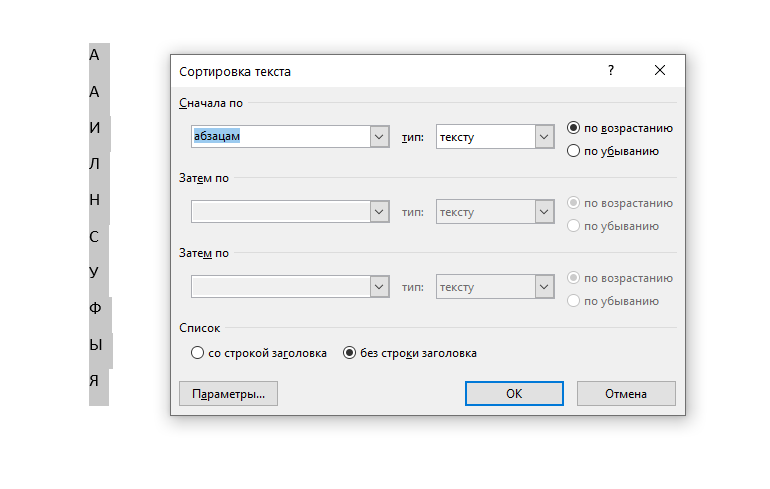Click the Сортировка текста title bar
The image size is (770, 489).
(380, 71)
